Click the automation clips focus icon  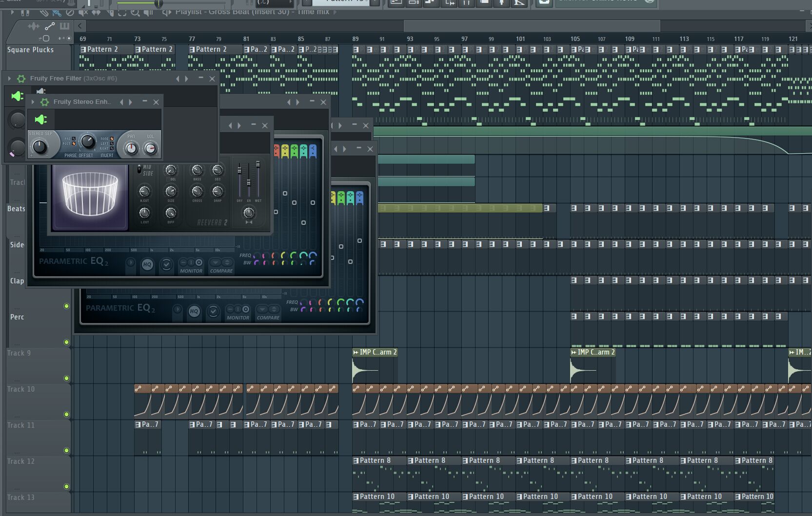pyautogui.click(x=49, y=26)
